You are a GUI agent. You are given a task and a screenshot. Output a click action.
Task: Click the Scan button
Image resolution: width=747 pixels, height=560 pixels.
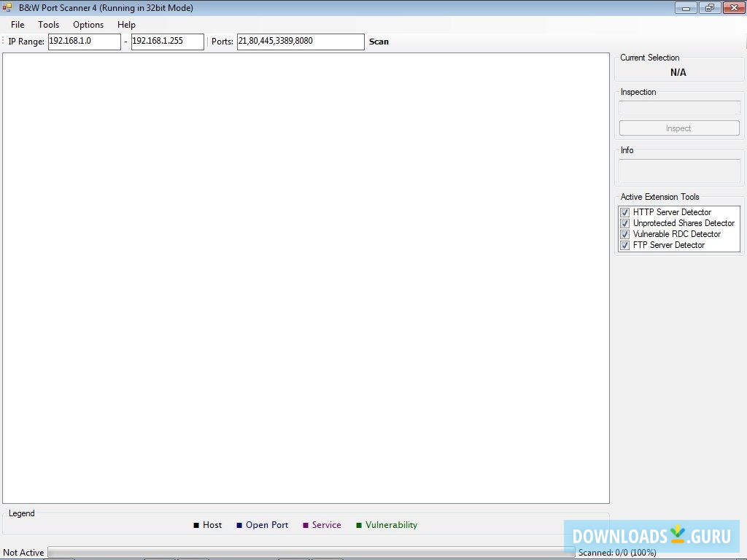tap(379, 42)
